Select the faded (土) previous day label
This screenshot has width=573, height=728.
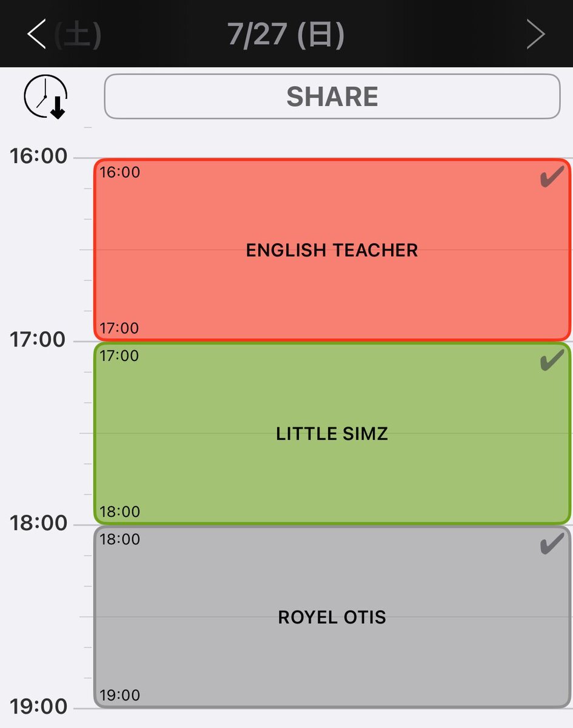coord(78,35)
